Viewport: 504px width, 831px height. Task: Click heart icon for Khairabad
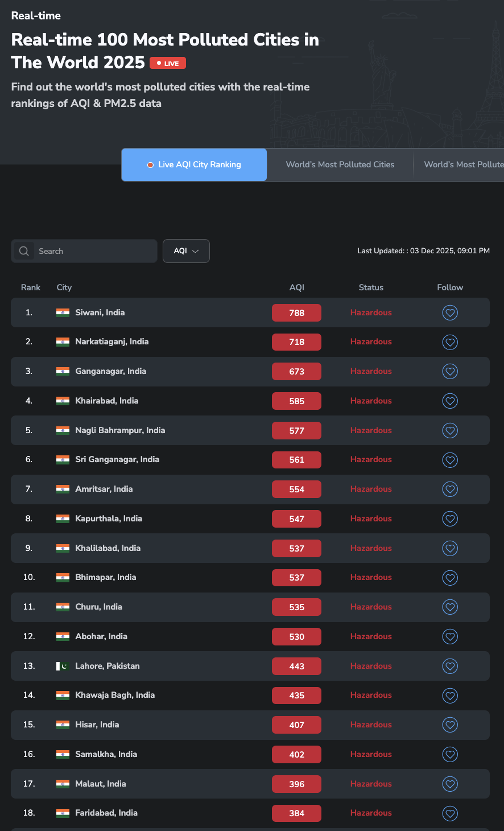pos(450,401)
